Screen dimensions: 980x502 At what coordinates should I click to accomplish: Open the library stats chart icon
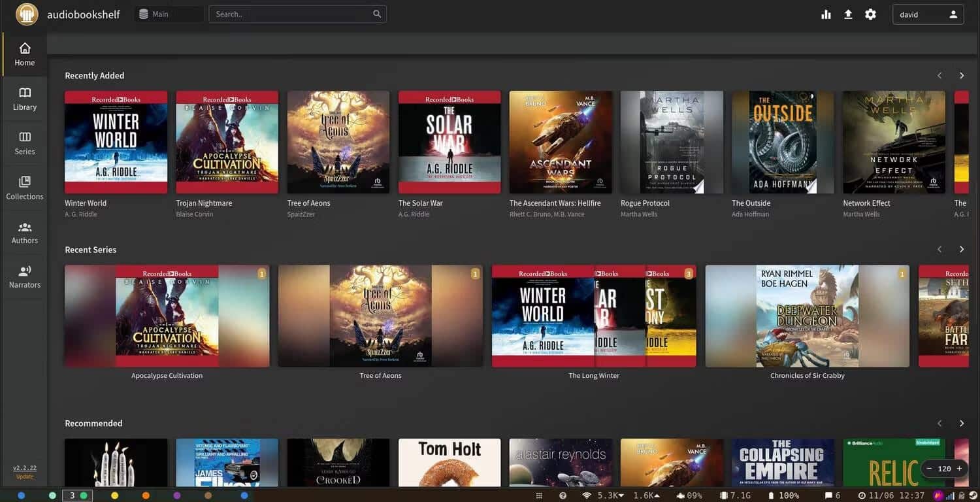(x=826, y=14)
